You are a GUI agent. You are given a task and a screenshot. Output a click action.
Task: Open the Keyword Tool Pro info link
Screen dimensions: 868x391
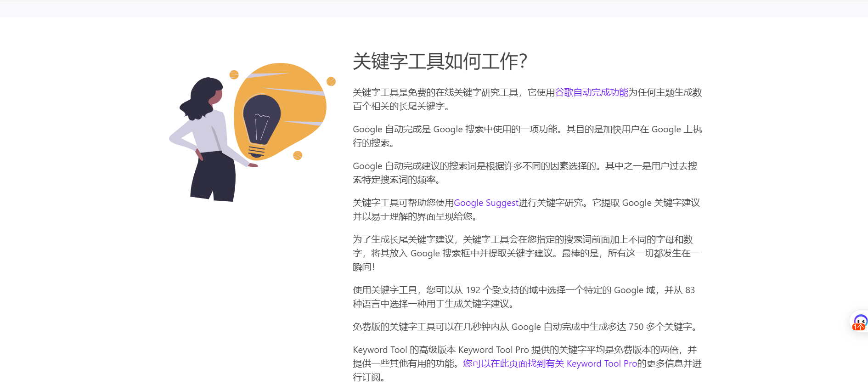[550, 363]
